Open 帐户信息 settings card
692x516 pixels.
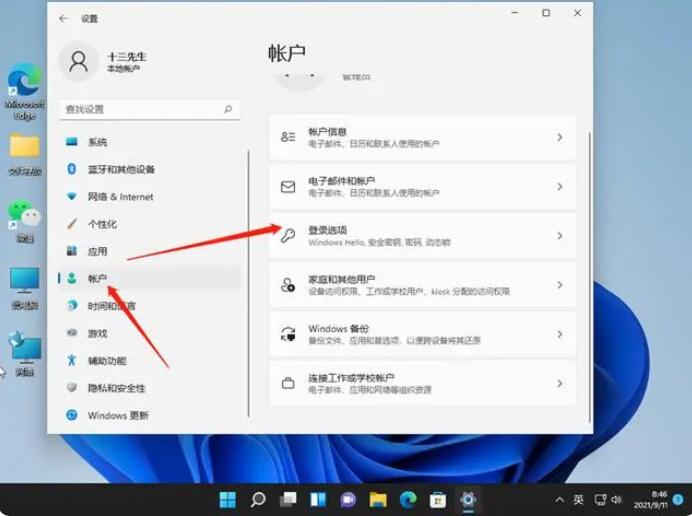coord(422,137)
